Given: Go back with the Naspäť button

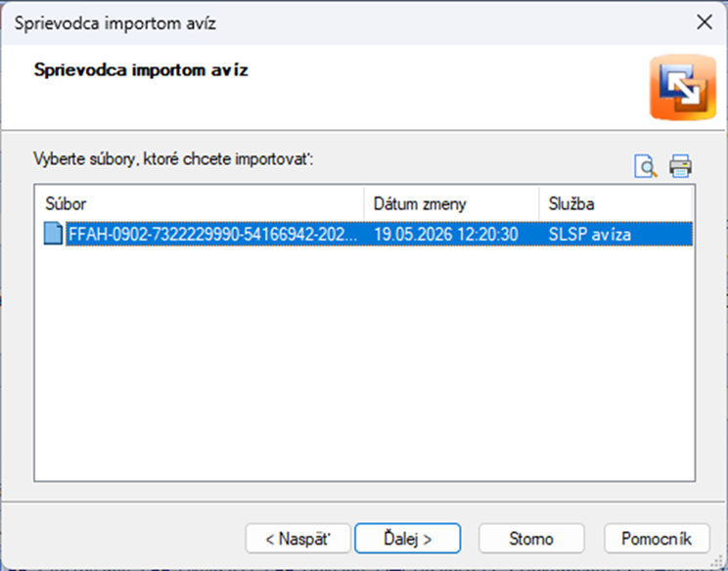Looking at the screenshot, I should [298, 539].
